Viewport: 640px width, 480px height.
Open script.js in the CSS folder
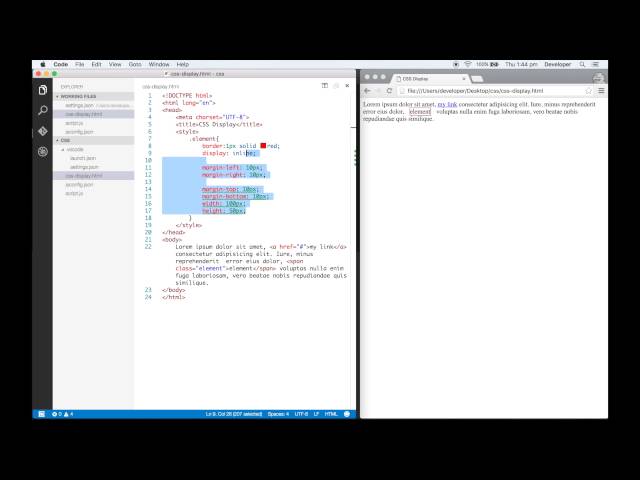(x=93, y=193)
